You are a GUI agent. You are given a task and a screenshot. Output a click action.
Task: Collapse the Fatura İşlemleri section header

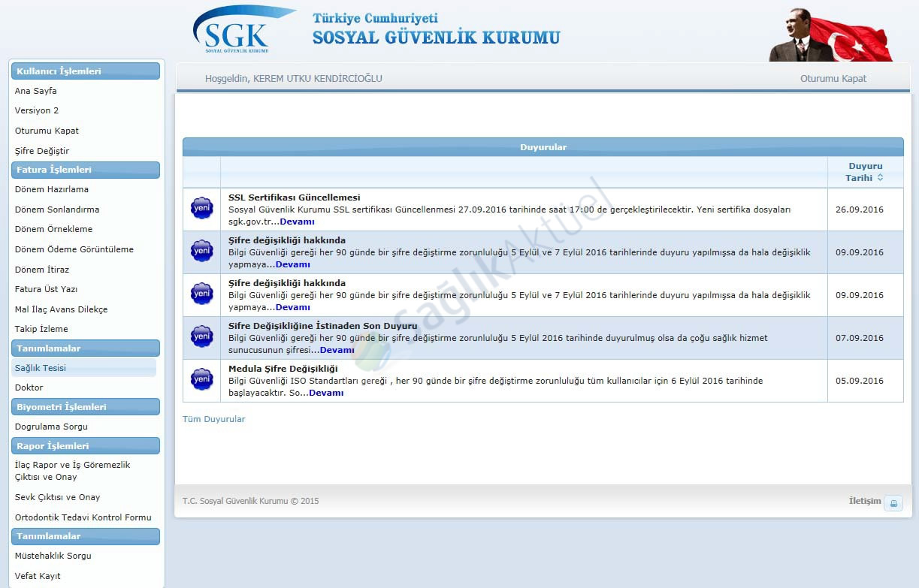tap(85, 170)
